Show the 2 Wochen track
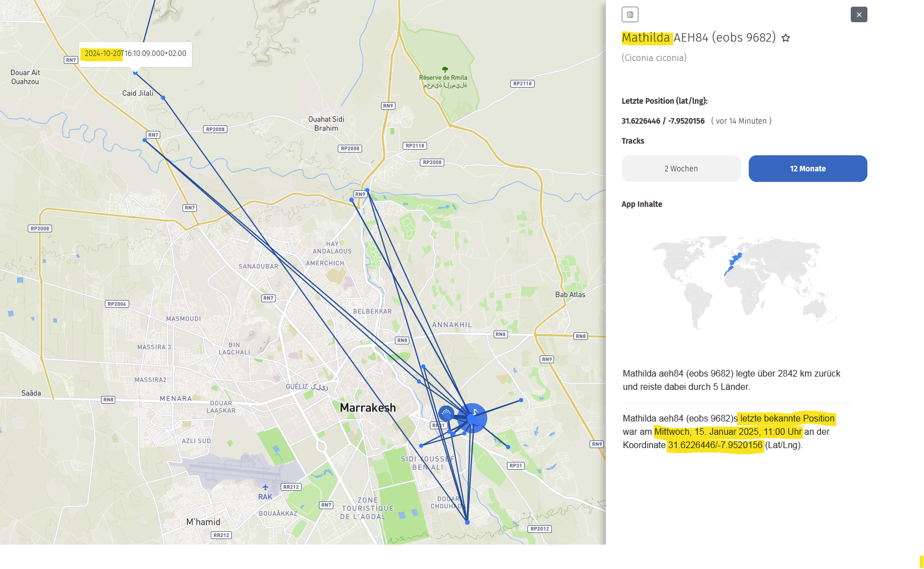924x569 pixels. (681, 169)
